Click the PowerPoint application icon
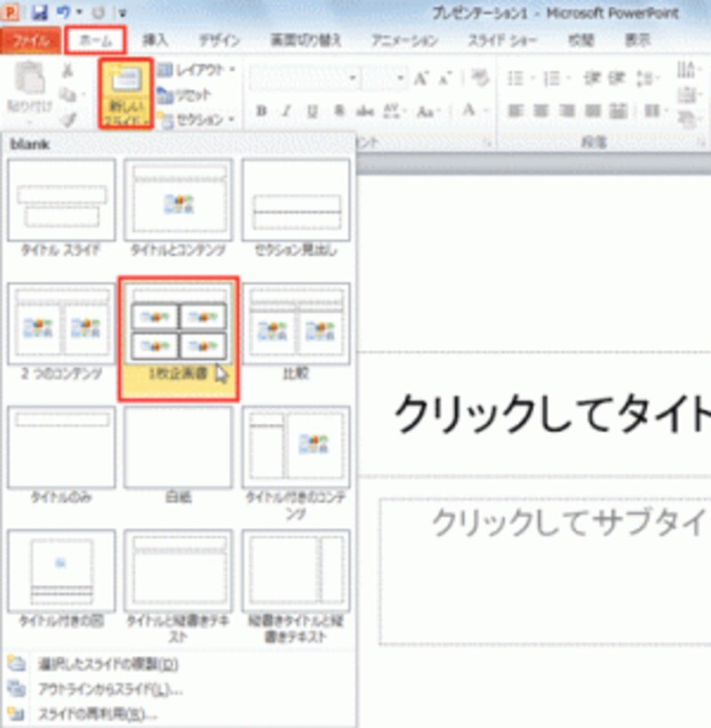Viewport: 711px width, 728px height. (10, 12)
